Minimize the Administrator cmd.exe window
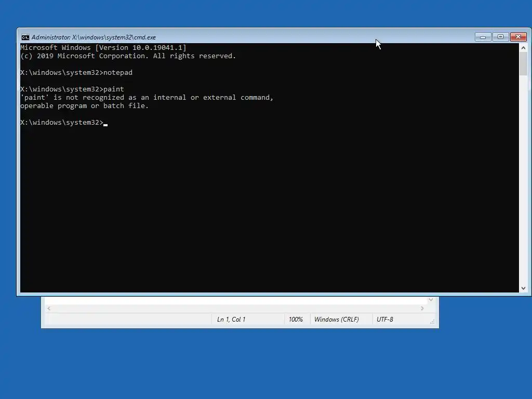The image size is (532, 399). click(x=483, y=37)
